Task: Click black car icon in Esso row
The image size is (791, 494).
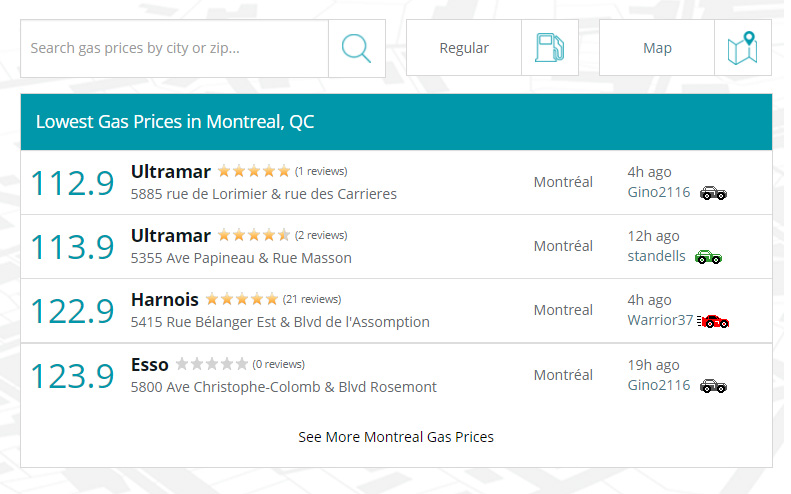Action: pyautogui.click(x=713, y=386)
